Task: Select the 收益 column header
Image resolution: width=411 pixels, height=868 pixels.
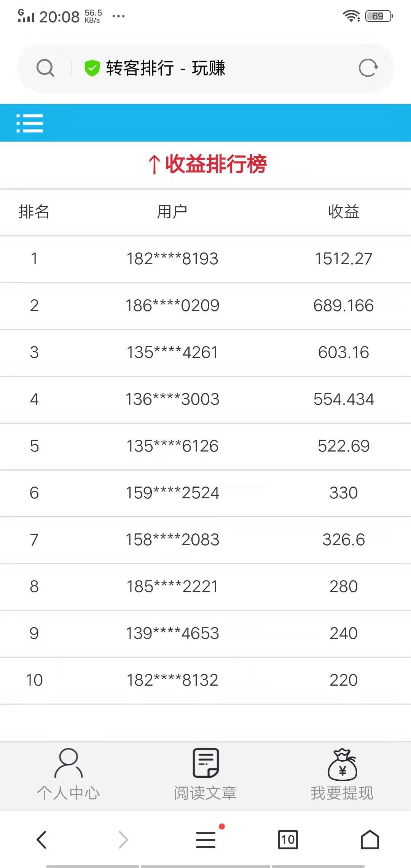Action: 344,212
